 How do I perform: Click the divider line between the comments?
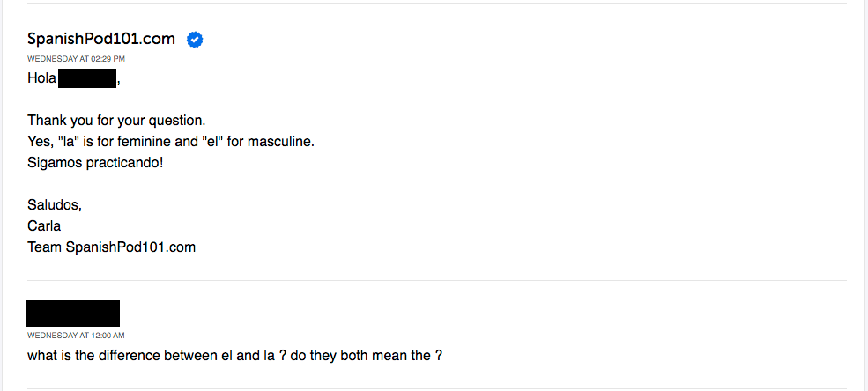pos(436,281)
